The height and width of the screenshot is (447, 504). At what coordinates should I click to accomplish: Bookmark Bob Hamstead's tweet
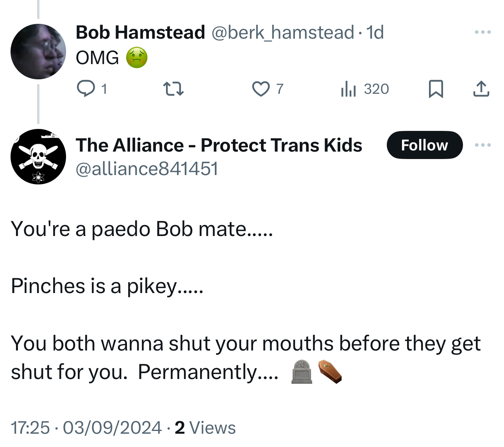click(x=436, y=89)
